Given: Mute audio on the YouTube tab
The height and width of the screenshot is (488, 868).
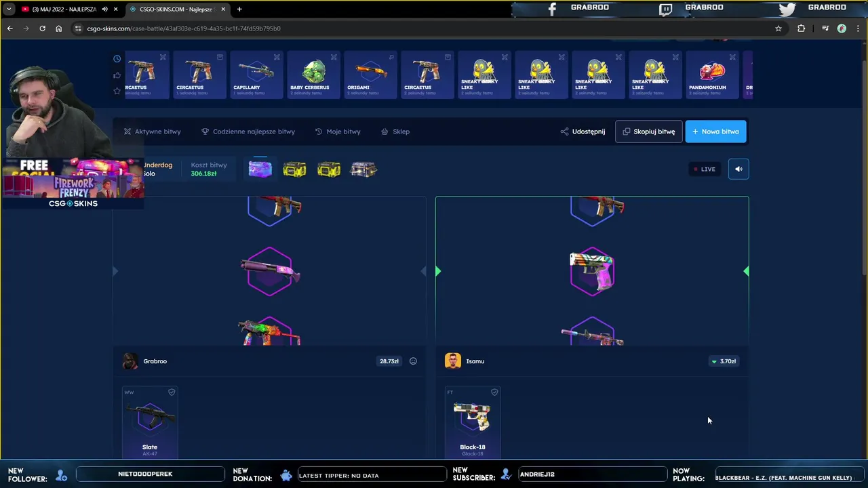Looking at the screenshot, I should [104, 9].
